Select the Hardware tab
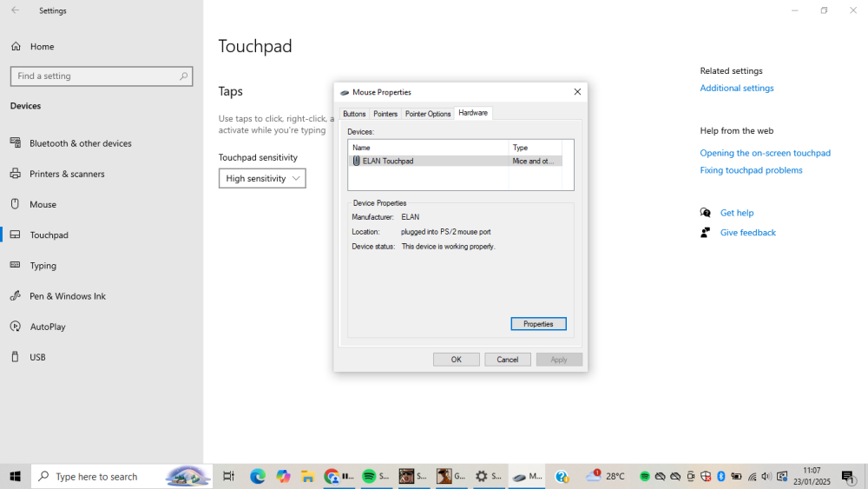Image resolution: width=868 pixels, height=489 pixels. pos(473,113)
